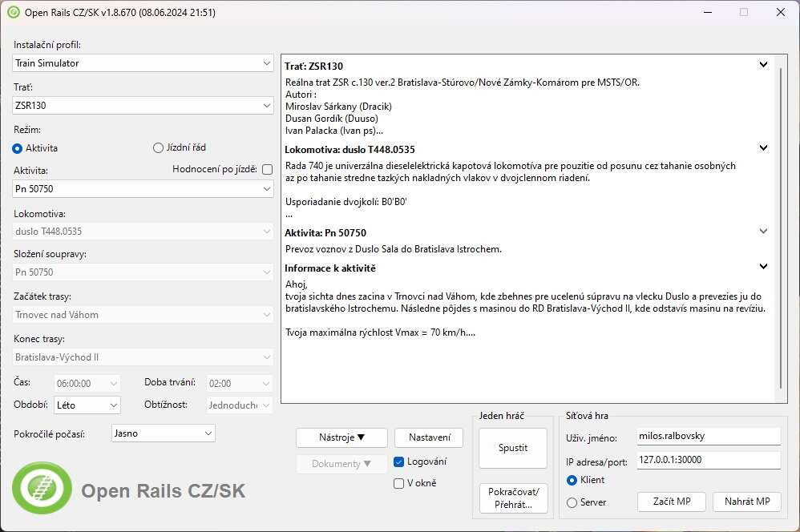Disable the Logování checkbox
This screenshot has width=800, height=532.
[399, 461]
